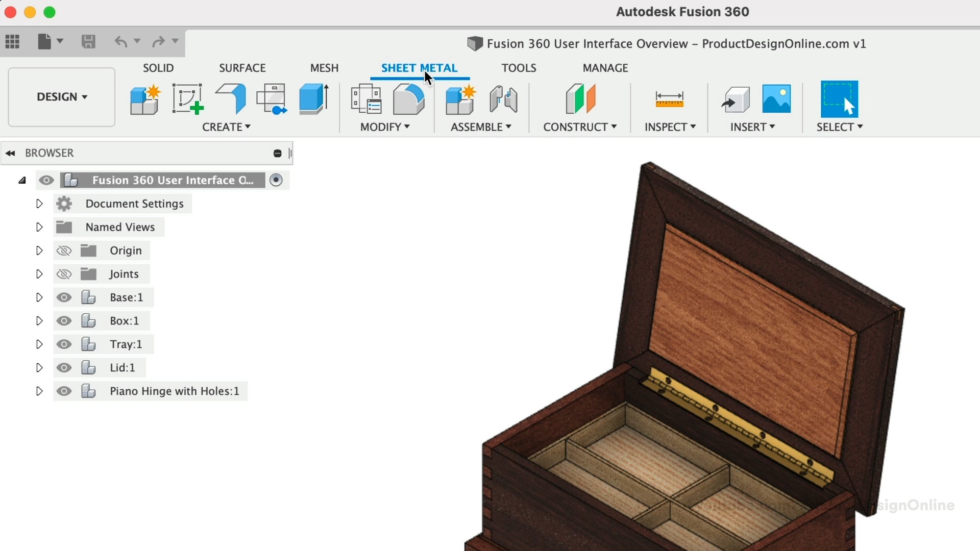
Task: Show the hidden Origin folder
Action: coord(64,251)
